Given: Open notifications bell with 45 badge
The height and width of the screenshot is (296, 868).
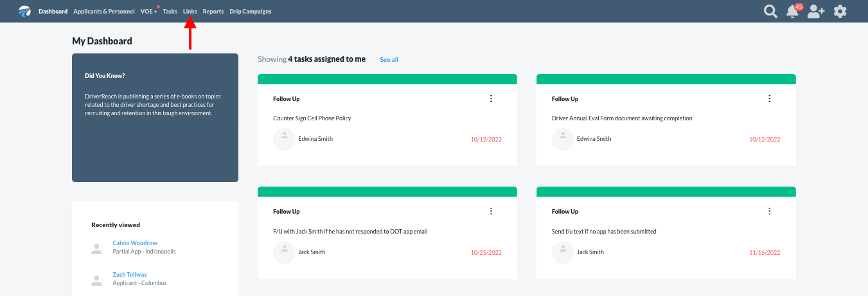Looking at the screenshot, I should point(793,11).
